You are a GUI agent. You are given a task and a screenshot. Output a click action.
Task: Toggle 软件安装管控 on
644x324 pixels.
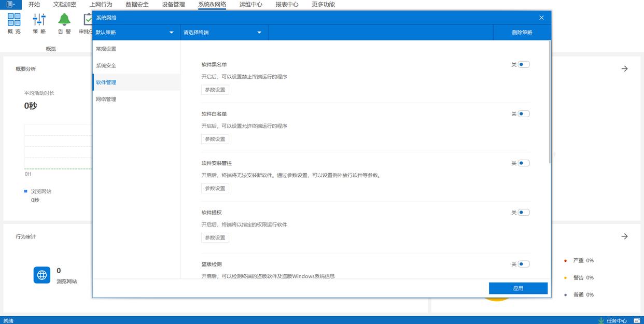coord(523,163)
